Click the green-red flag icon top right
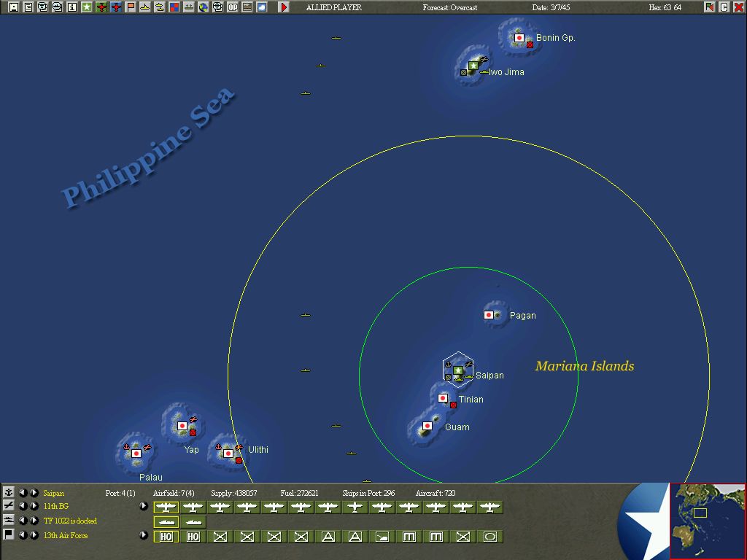747x560 pixels. [709, 7]
